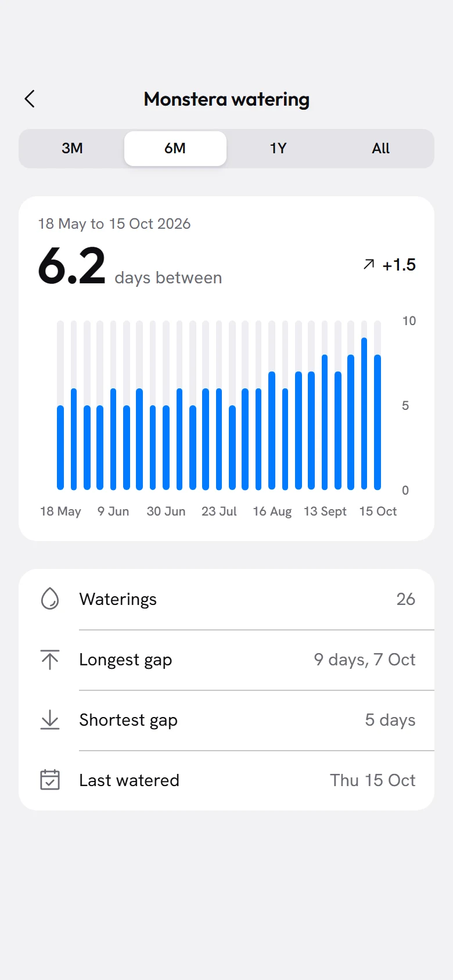Select the 6M time range
The width and height of the screenshot is (453, 980).
click(175, 149)
